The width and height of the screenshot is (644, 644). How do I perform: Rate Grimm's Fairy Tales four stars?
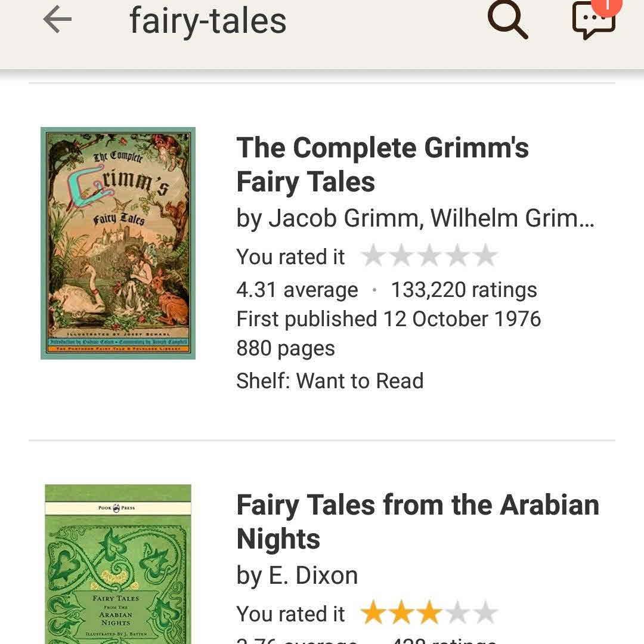tap(457, 255)
